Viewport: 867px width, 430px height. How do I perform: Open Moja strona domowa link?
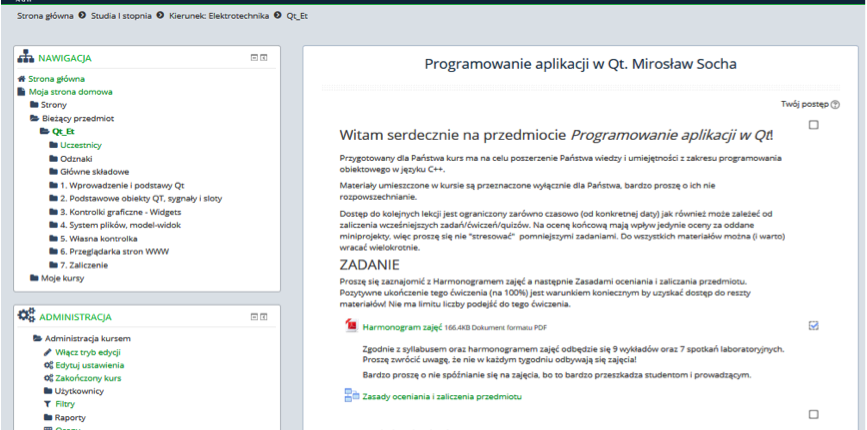click(x=71, y=92)
